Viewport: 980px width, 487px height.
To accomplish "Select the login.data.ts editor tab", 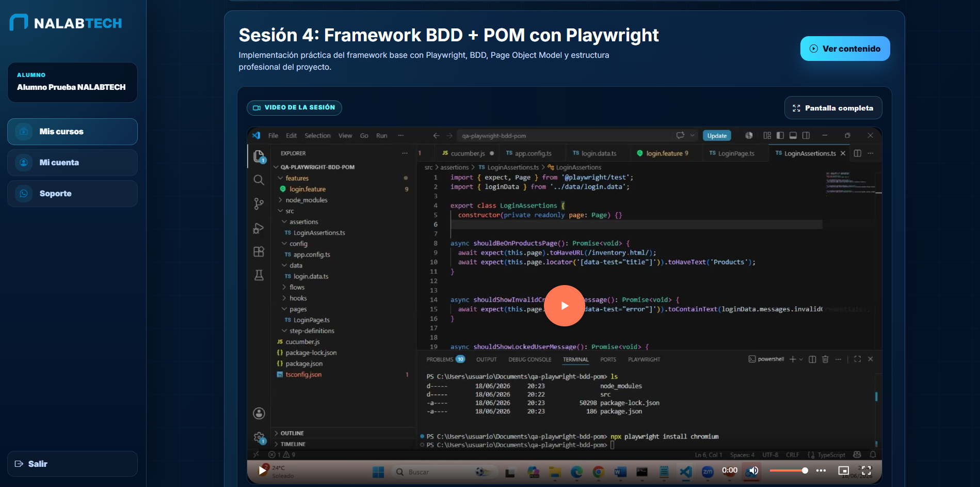I will coord(598,153).
